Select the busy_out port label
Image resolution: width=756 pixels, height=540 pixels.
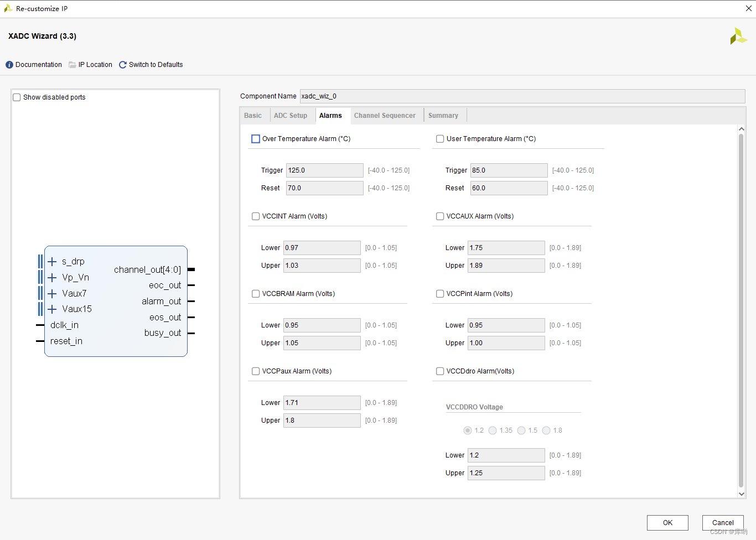pos(163,333)
